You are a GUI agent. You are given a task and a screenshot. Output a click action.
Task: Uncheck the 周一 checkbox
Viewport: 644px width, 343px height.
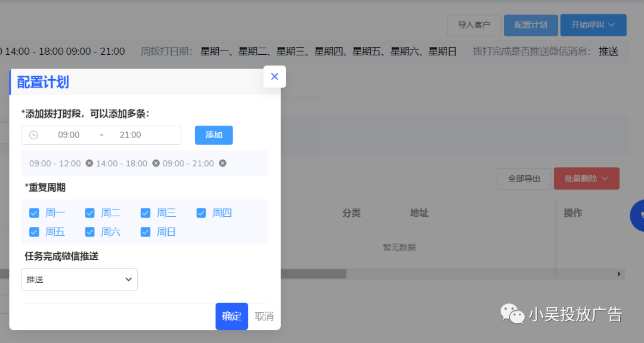click(x=34, y=213)
